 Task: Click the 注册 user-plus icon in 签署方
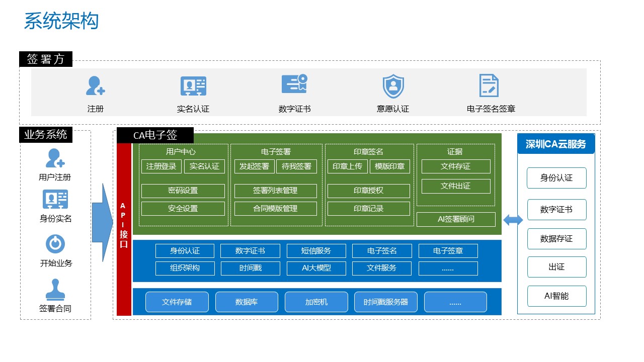pyautogui.click(x=95, y=86)
